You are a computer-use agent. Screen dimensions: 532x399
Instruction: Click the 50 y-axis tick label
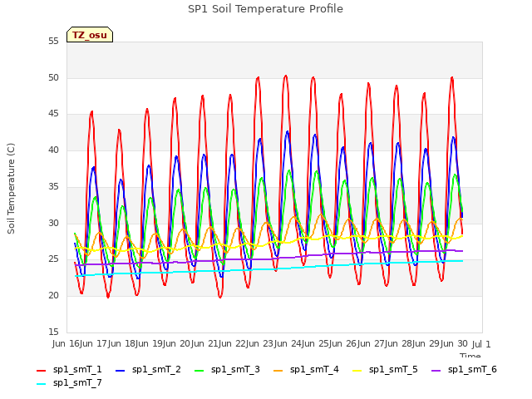(x=53, y=77)
